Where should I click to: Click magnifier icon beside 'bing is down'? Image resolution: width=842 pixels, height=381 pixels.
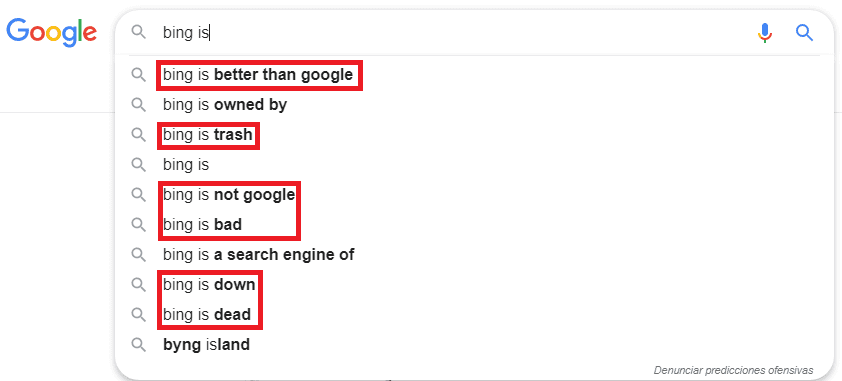coord(139,284)
